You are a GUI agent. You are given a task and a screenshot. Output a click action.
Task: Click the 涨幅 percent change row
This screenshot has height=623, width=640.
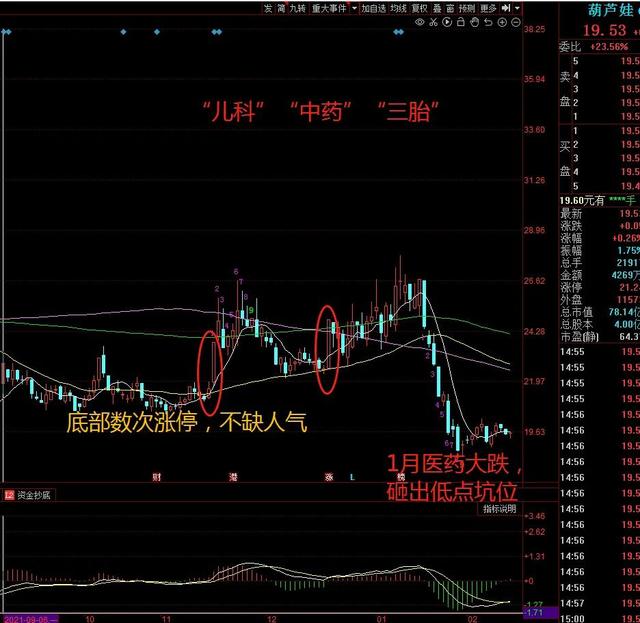(599, 238)
